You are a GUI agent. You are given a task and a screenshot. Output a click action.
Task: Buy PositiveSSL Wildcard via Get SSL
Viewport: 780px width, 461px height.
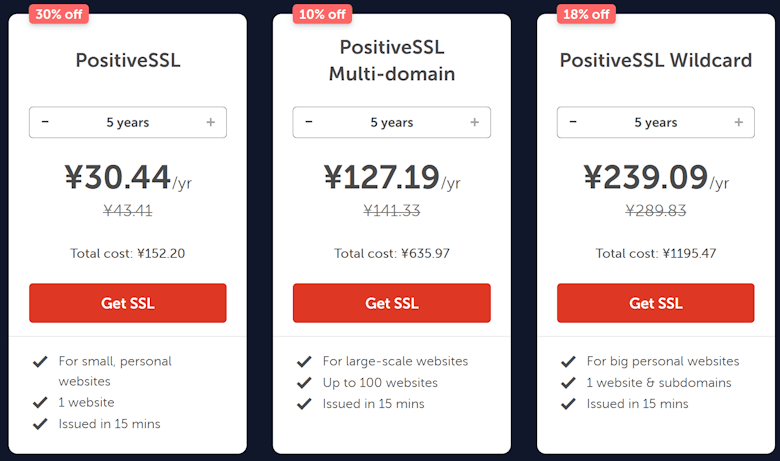pyautogui.click(x=656, y=303)
